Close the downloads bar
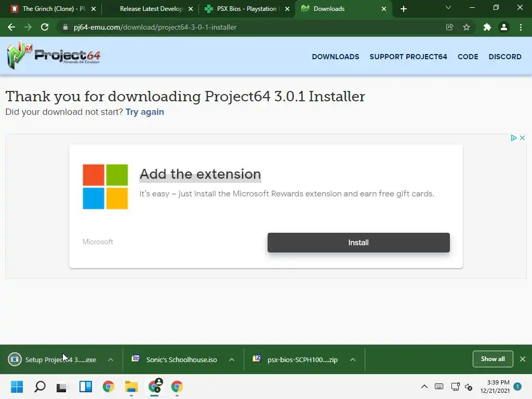This screenshot has width=532, height=399. pos(523,359)
